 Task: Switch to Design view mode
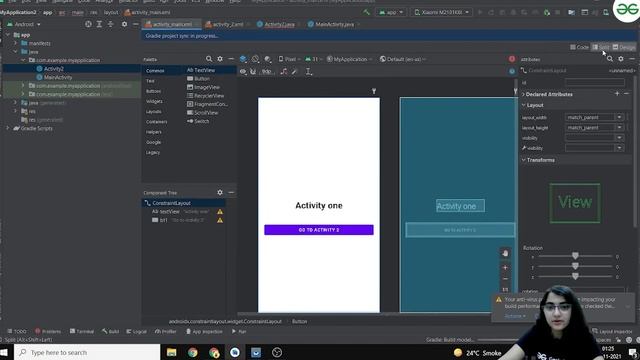(624, 47)
